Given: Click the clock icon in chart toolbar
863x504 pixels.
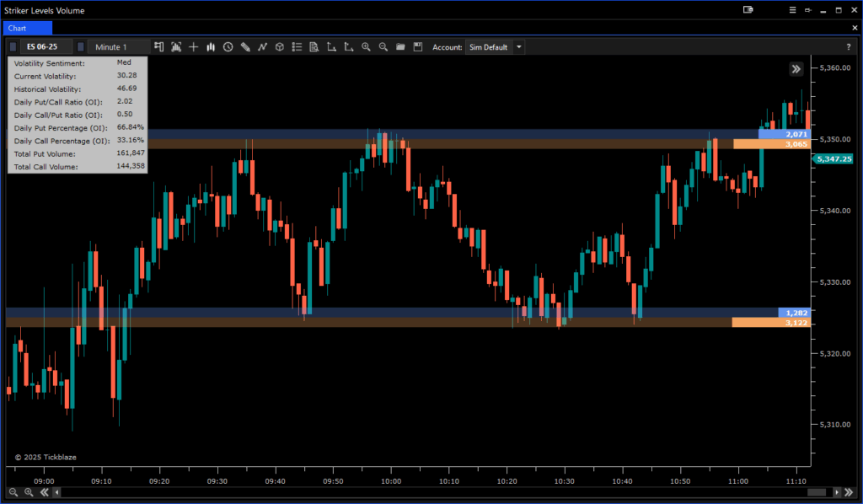Looking at the screenshot, I should 228,47.
